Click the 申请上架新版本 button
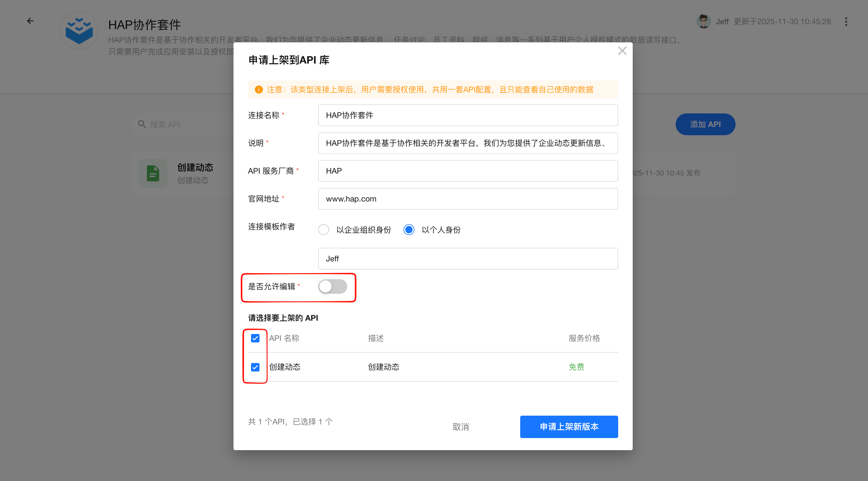 tap(569, 427)
